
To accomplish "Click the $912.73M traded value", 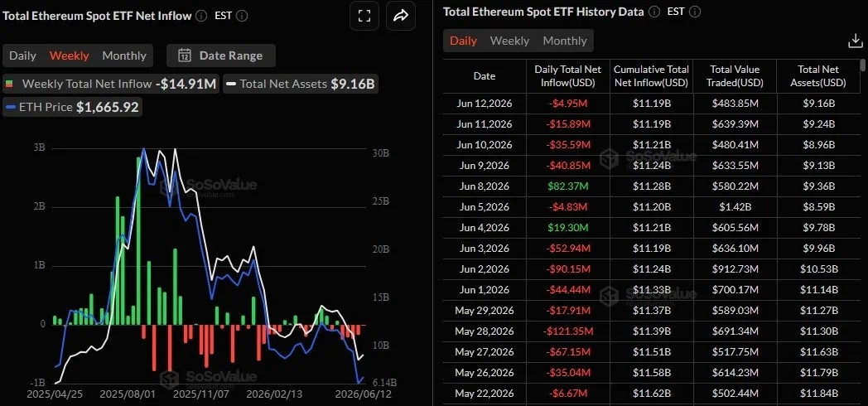I will (735, 269).
